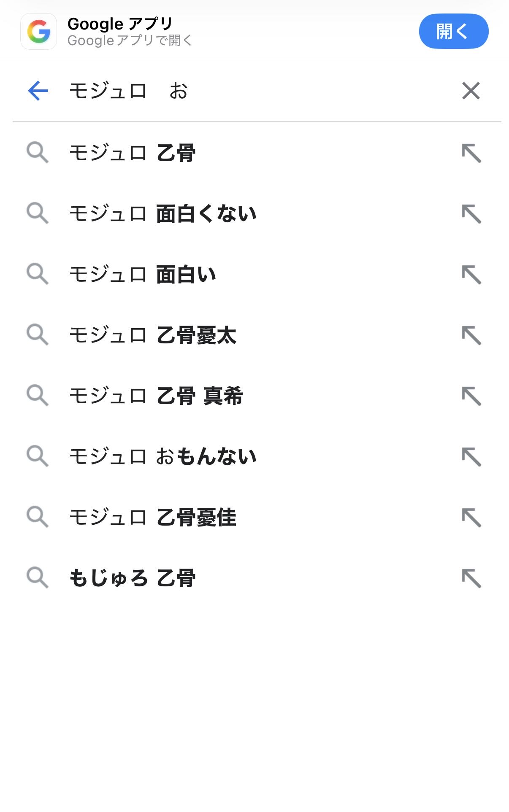Clear the search text with X
Viewport: 509px width, 812px height.
coord(471,91)
